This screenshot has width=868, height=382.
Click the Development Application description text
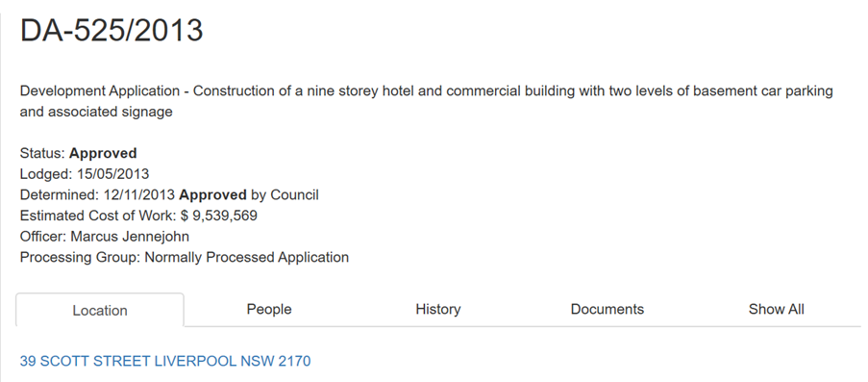426,101
